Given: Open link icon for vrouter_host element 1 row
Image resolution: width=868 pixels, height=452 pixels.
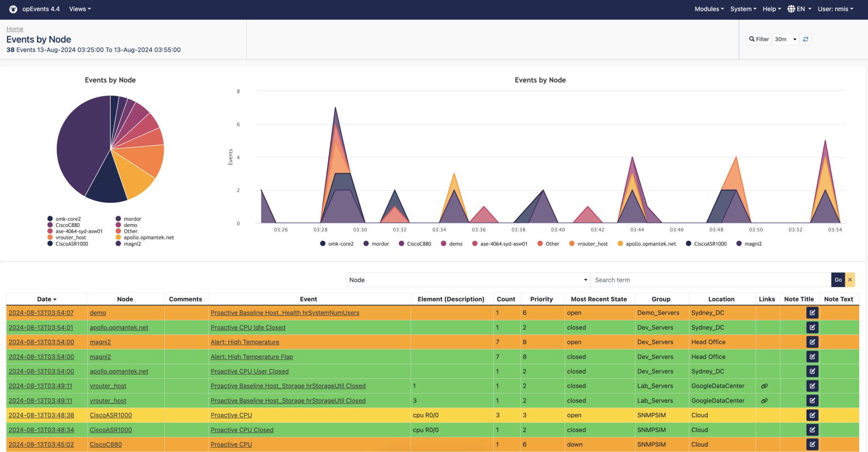Looking at the screenshot, I should pyautogui.click(x=764, y=386).
